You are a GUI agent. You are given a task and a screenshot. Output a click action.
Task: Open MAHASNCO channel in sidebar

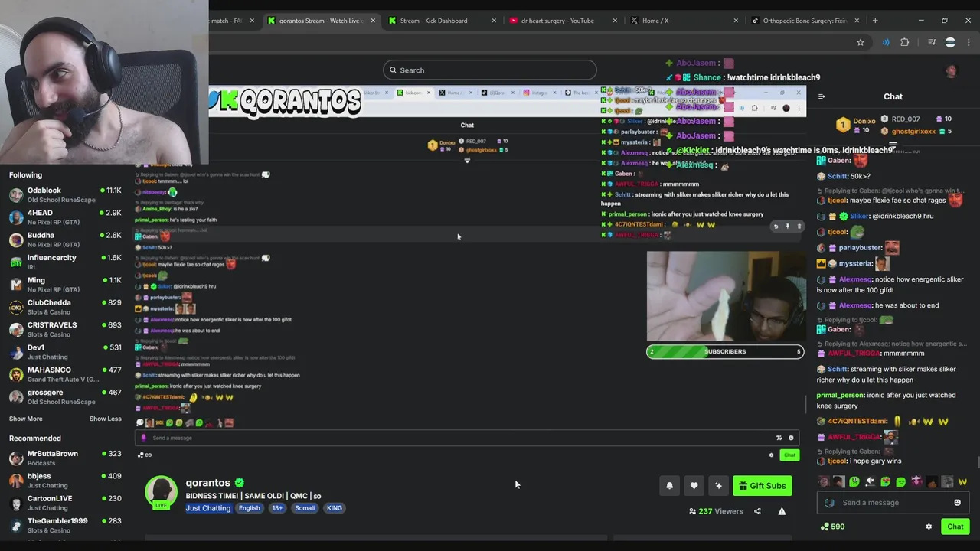65,374
